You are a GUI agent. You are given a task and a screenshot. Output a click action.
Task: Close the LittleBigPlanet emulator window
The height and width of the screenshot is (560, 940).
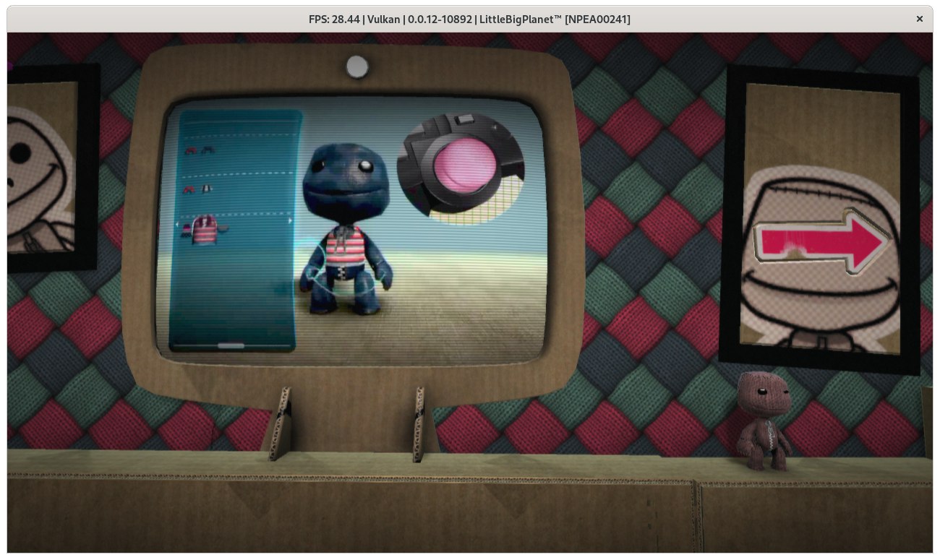(x=920, y=19)
